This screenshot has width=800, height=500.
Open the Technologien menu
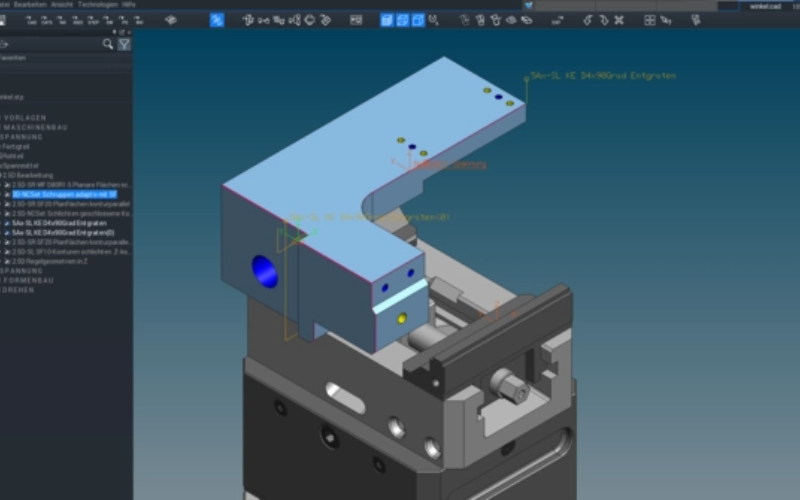[x=97, y=4]
